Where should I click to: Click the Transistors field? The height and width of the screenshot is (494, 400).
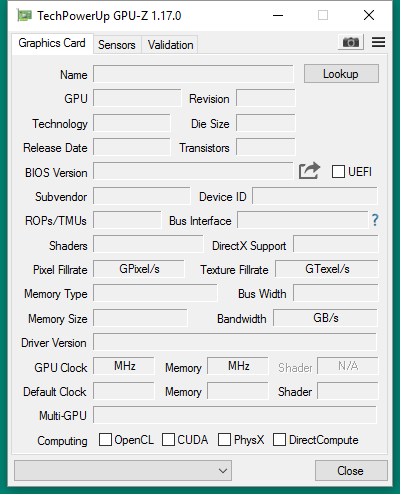[266, 147]
